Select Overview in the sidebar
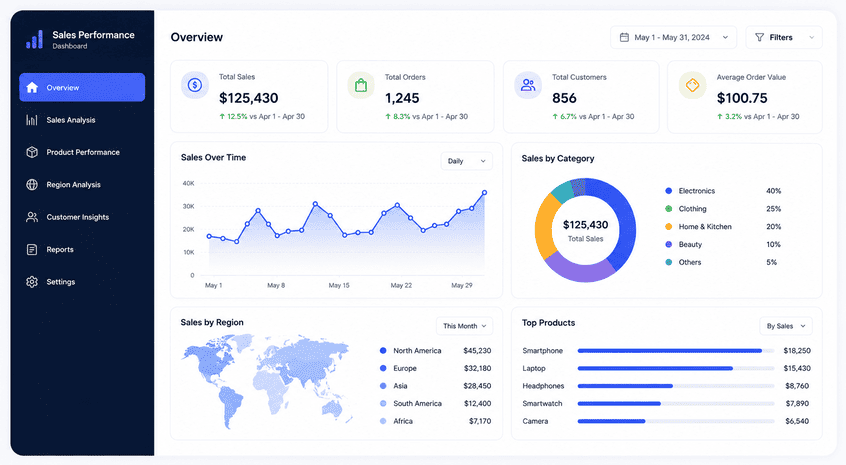This screenshot has width=846, height=465. coord(82,87)
